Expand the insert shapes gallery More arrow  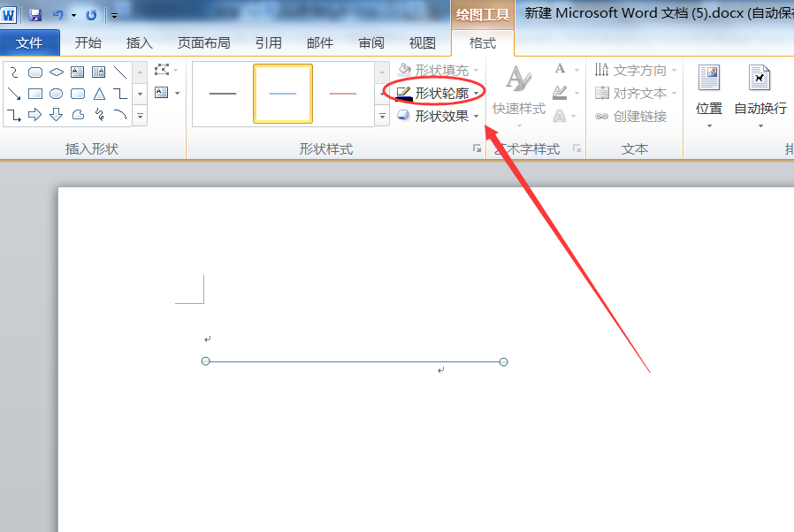[x=140, y=116]
